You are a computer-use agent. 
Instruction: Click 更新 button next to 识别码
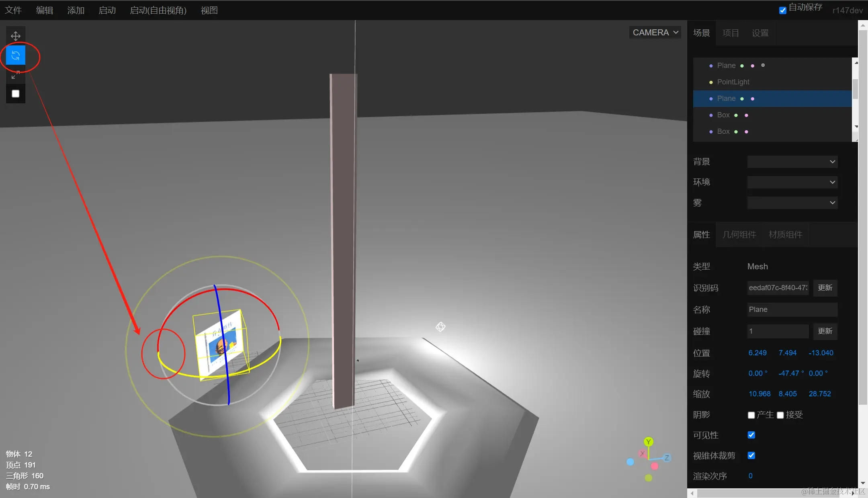pyautogui.click(x=825, y=288)
